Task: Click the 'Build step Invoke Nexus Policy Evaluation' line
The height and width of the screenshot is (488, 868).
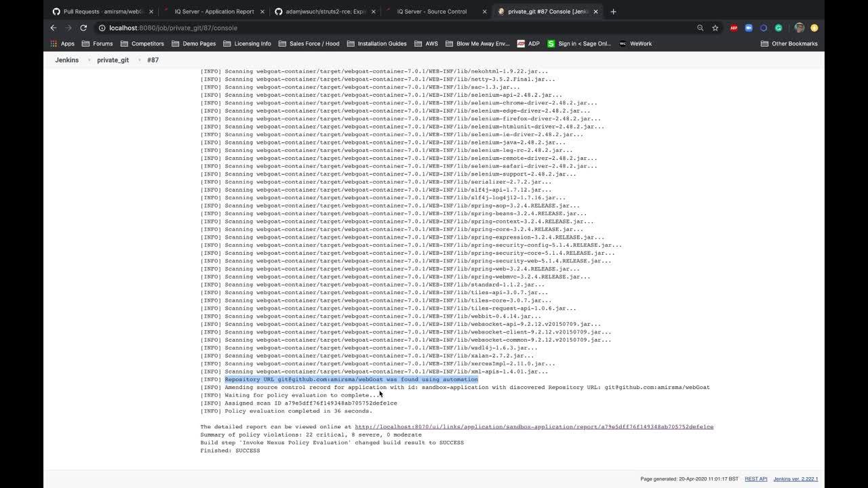Action: (332, 443)
